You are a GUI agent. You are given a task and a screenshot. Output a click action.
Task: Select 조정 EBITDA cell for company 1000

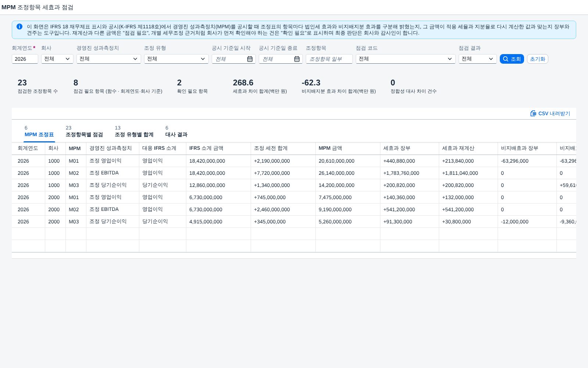(x=112, y=173)
